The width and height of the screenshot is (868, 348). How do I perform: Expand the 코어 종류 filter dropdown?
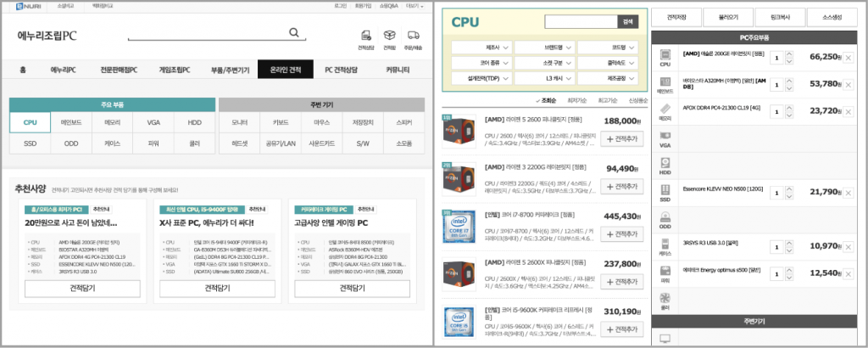point(481,63)
